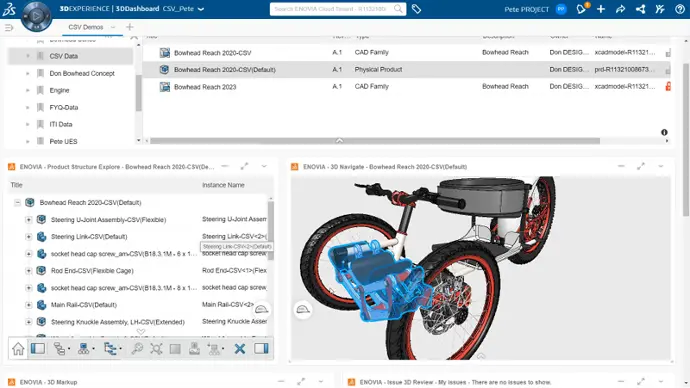Open the CSV_Pete dashboard dropdown
The width and height of the screenshot is (690, 388).
tap(201, 9)
